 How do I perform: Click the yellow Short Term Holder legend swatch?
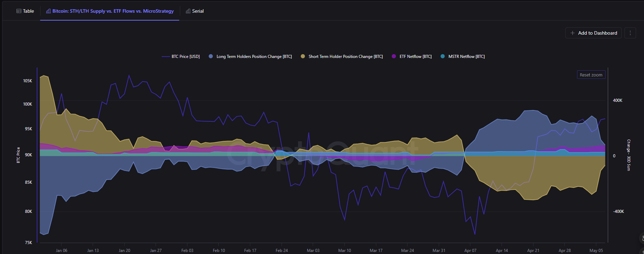(303, 57)
